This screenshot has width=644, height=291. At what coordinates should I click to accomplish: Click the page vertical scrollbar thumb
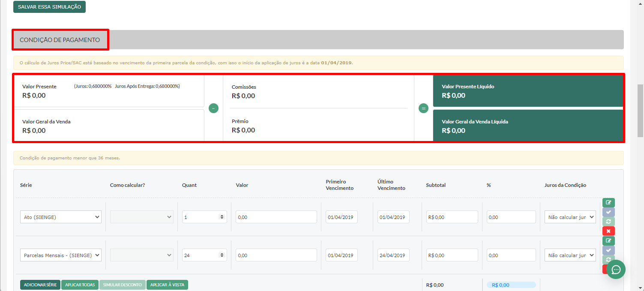640,111
